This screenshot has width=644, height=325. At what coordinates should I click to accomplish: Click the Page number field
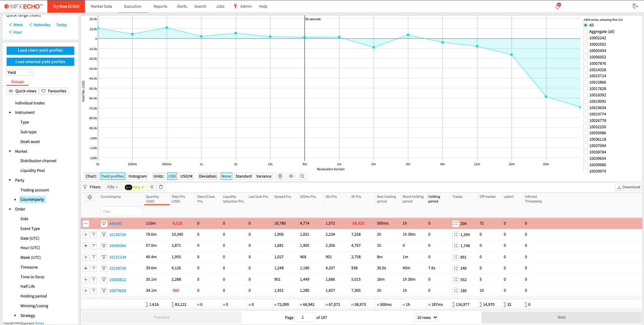pyautogui.click(x=305, y=317)
